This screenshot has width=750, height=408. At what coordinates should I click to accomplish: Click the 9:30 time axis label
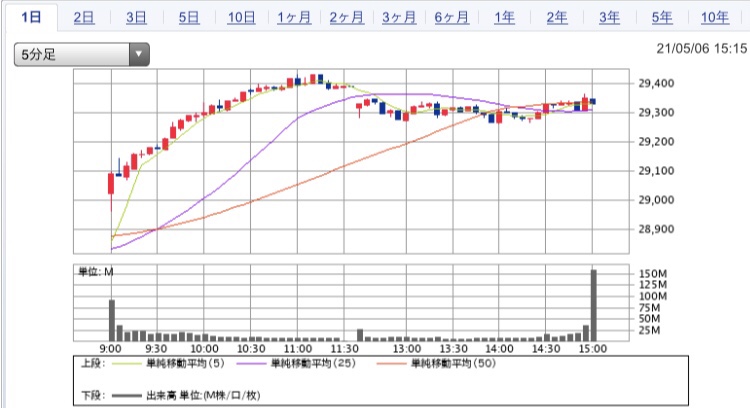point(156,349)
